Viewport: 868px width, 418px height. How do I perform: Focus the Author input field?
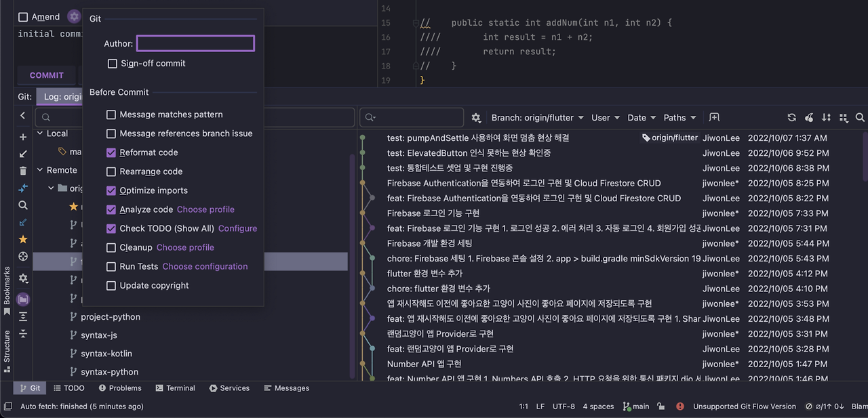[x=195, y=43]
